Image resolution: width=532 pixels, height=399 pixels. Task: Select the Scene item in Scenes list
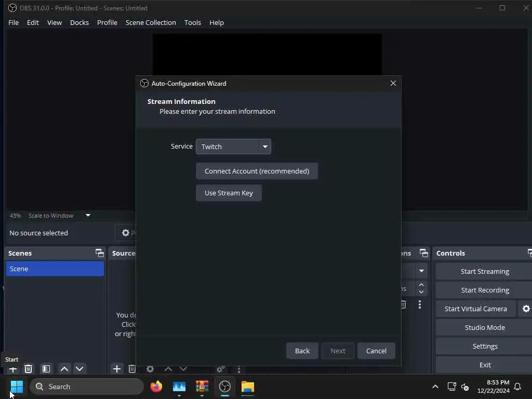click(x=55, y=269)
